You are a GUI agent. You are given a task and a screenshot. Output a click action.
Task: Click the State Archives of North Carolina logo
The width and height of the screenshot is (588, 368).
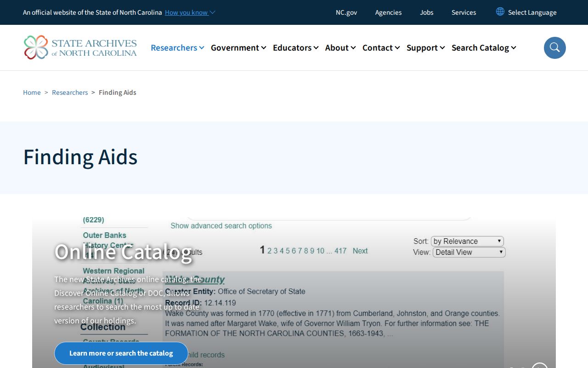point(80,47)
